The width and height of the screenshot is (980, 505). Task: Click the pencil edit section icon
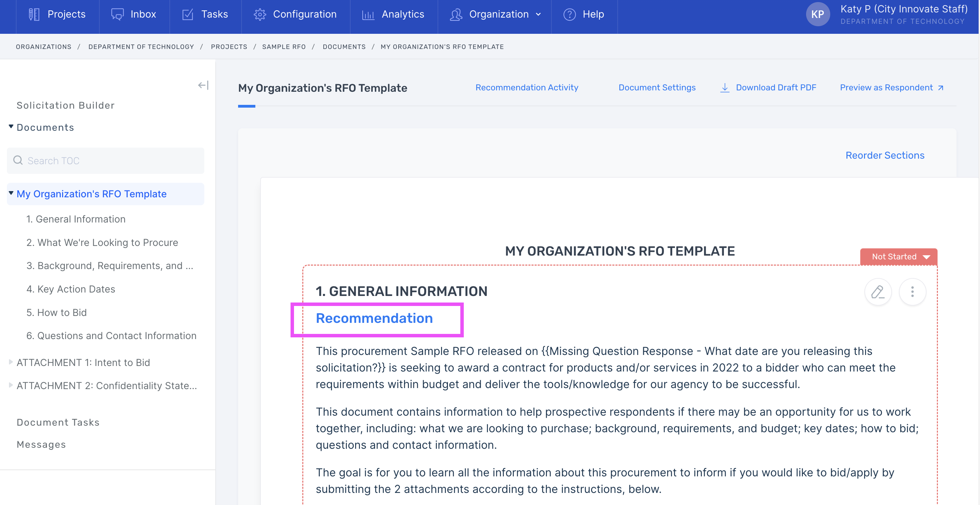[878, 292]
